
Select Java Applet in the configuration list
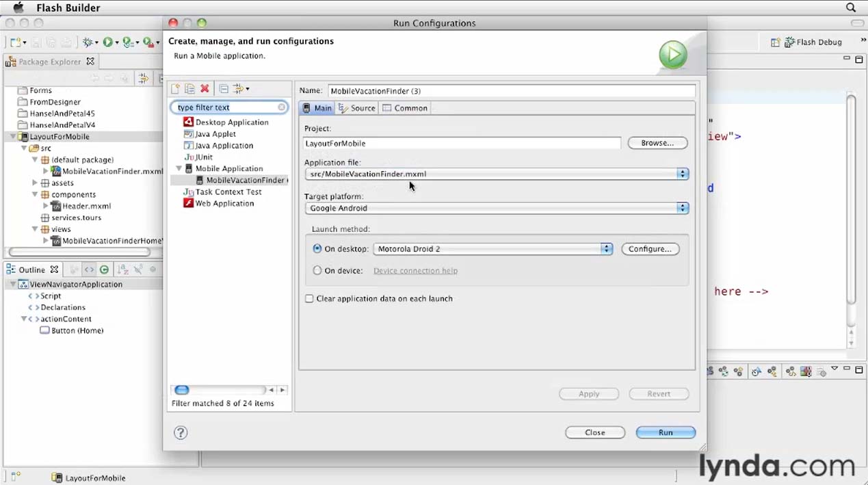click(209, 134)
